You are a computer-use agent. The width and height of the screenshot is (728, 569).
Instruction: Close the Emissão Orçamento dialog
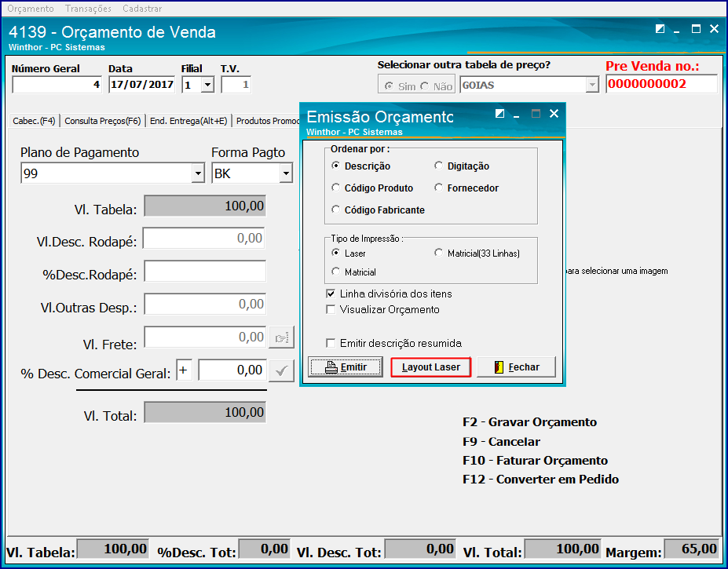click(x=554, y=114)
